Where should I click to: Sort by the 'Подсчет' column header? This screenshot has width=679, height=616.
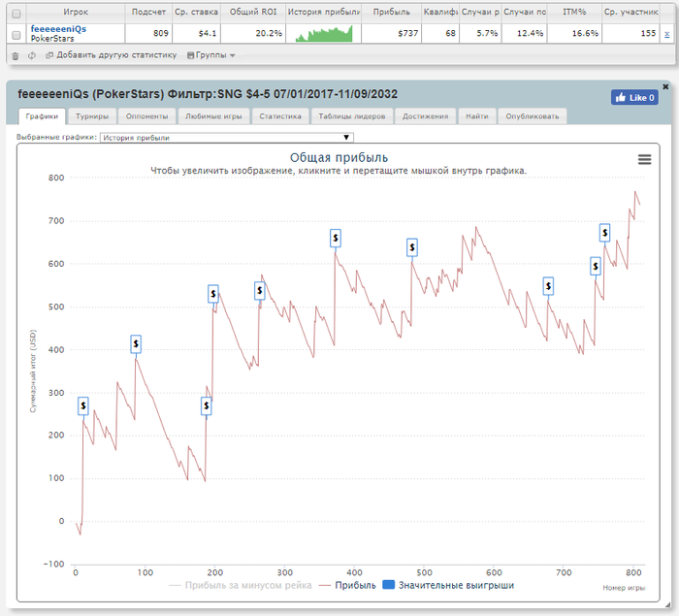coord(148,13)
